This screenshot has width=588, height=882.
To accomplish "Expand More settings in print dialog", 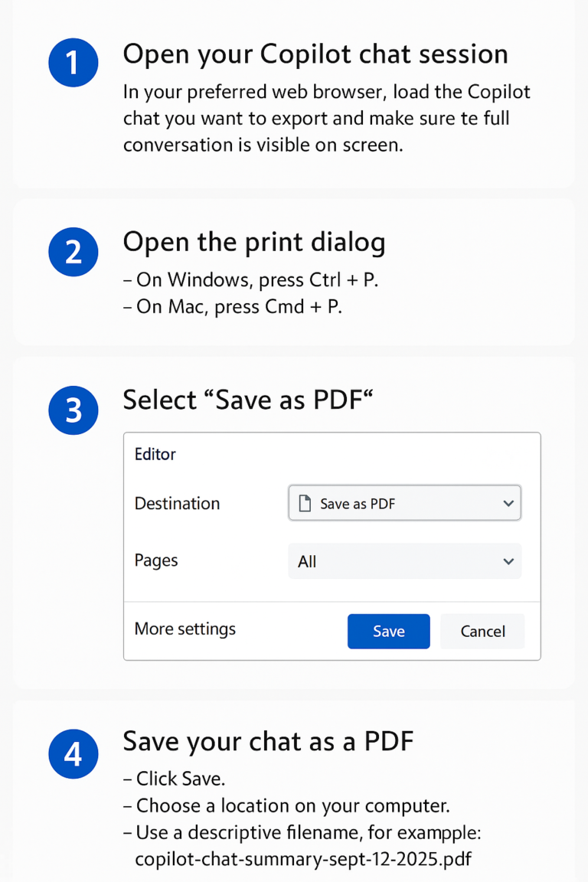I will point(185,629).
